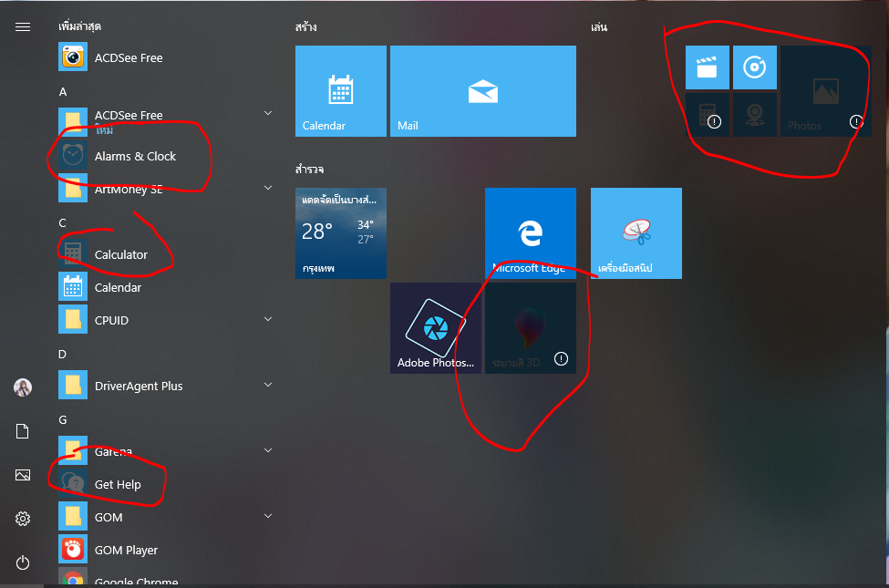This screenshot has height=588, width=889.
Task: Click the letter A section header
Action: (63, 91)
